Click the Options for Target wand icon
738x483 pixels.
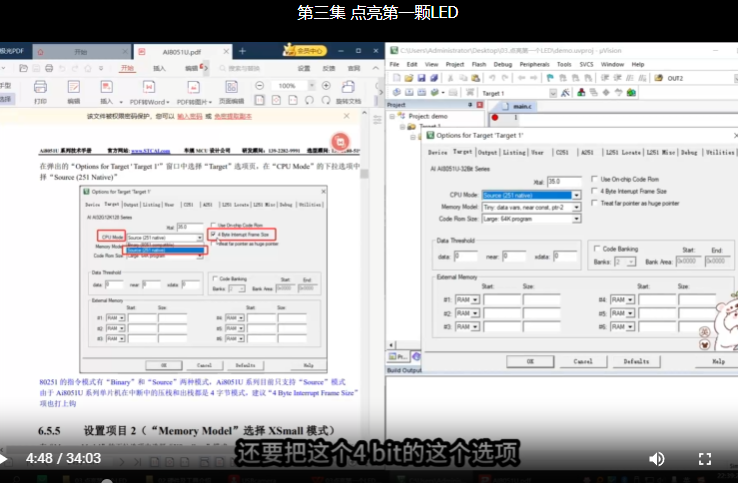tap(565, 93)
